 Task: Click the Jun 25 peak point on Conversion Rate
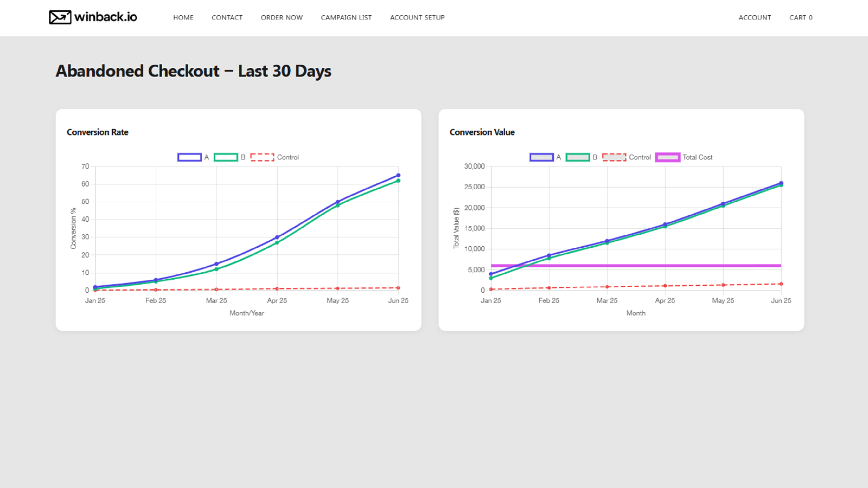point(398,175)
